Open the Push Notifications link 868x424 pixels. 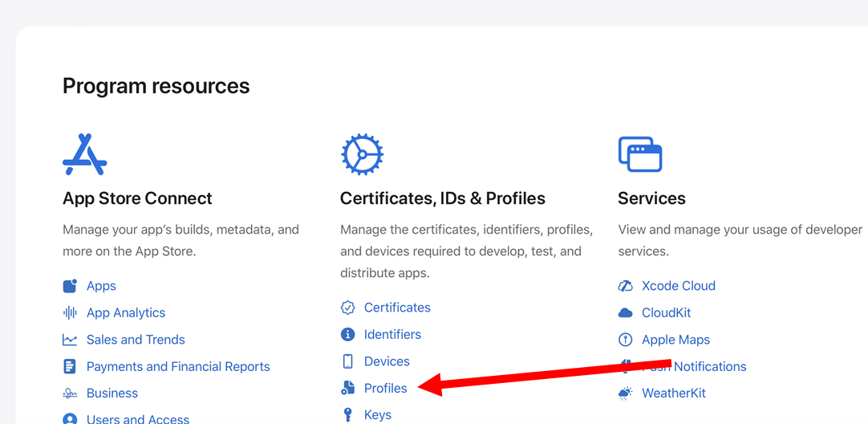point(694,366)
